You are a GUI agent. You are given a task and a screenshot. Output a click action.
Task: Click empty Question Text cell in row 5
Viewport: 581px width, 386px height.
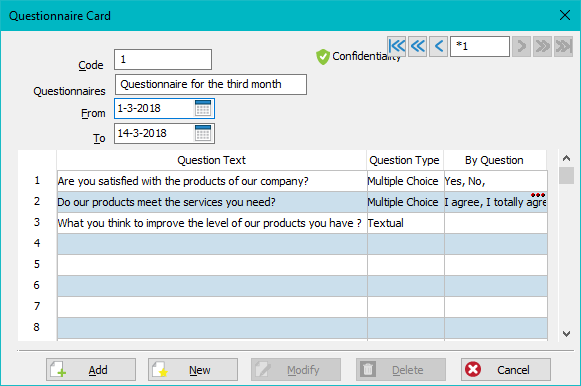(212, 265)
